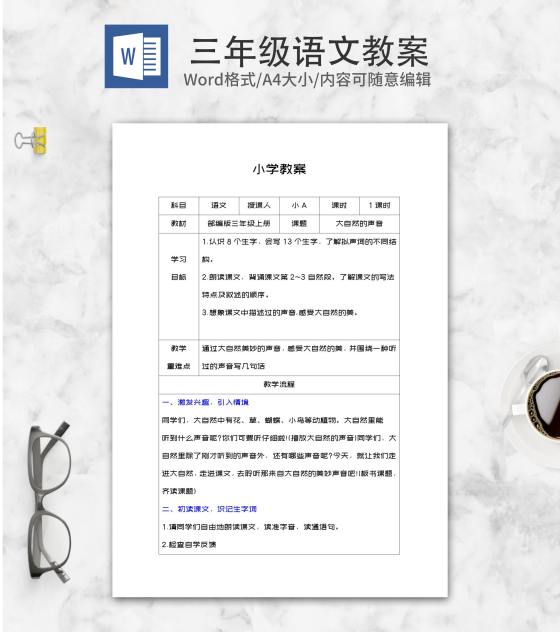Click the line starting "2.朗读课文"

tap(298, 277)
